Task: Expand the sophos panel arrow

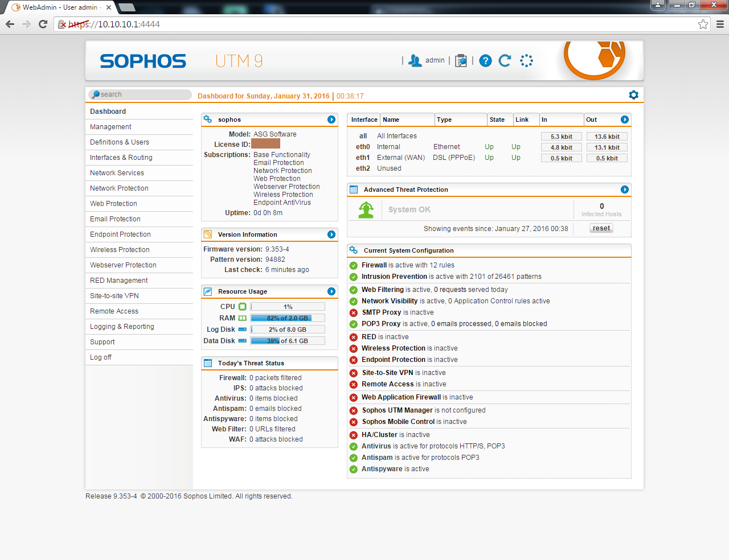Action: click(x=331, y=120)
